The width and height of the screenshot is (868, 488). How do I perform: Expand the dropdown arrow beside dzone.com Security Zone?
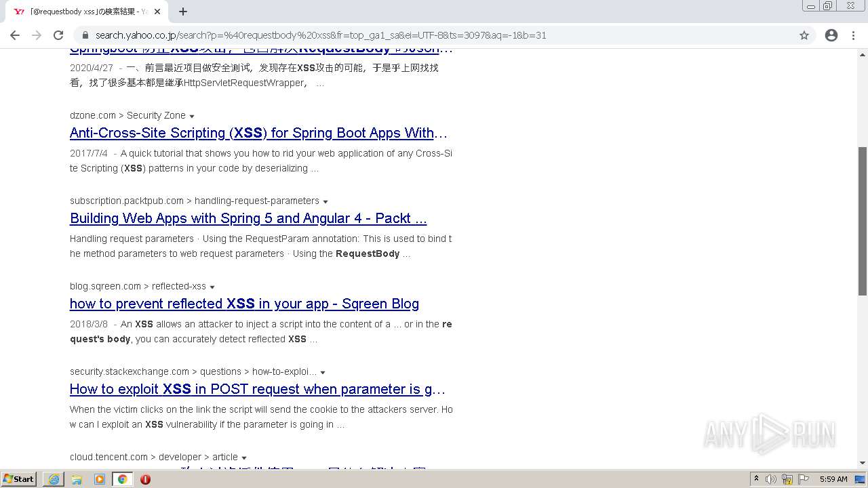192,117
